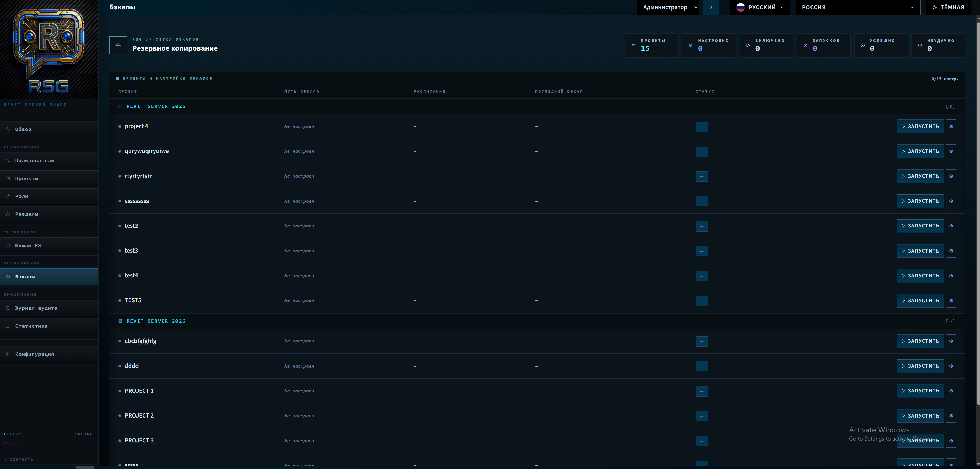Image resolution: width=980 pixels, height=469 pixels.
Task: Open Журнал аудита in sidebar
Action: [36, 308]
